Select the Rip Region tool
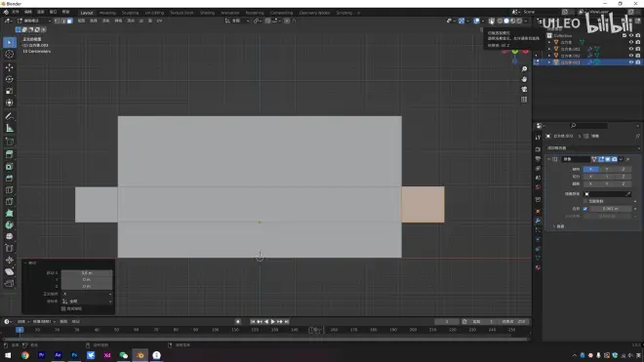This screenshot has width=644, height=362. point(10,284)
